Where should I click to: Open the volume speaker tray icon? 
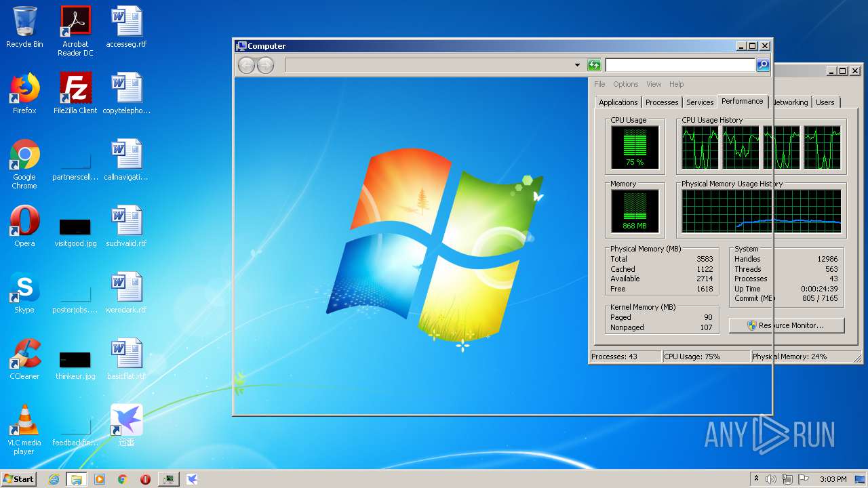click(771, 479)
